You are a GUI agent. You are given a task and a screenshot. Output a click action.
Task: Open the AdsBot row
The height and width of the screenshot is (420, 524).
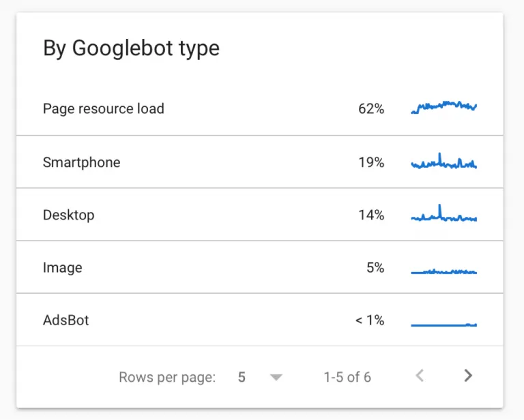pos(260,320)
